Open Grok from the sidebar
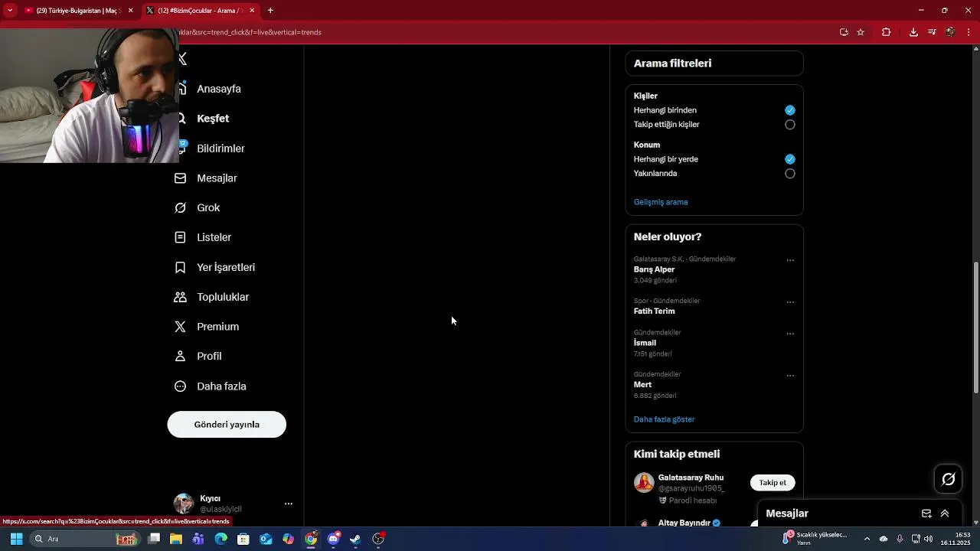The height and width of the screenshot is (551, 980). 208,208
